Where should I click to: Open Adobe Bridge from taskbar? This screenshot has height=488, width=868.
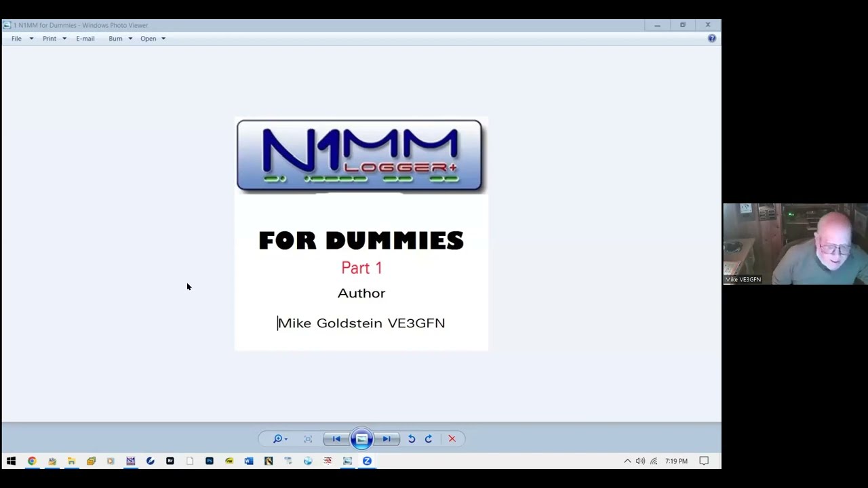170,461
